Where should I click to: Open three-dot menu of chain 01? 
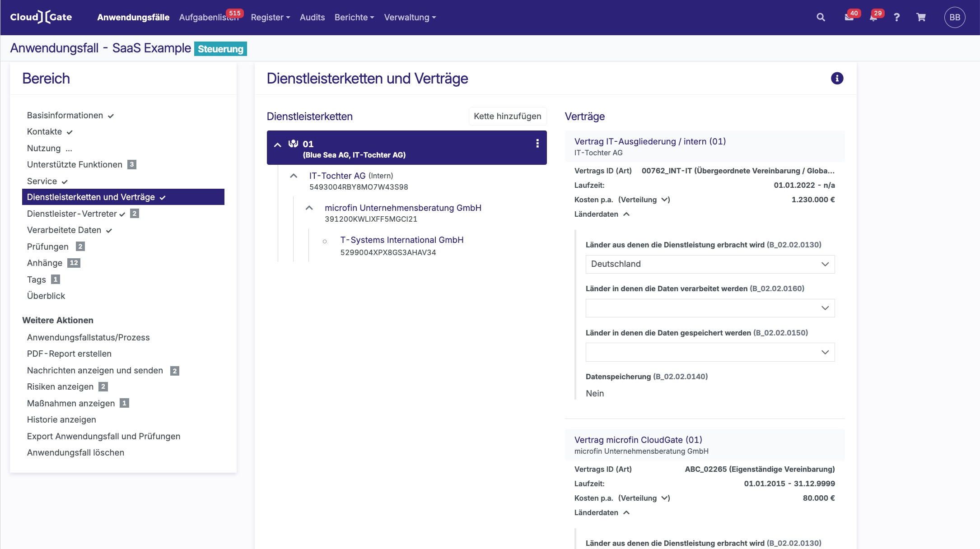point(537,144)
